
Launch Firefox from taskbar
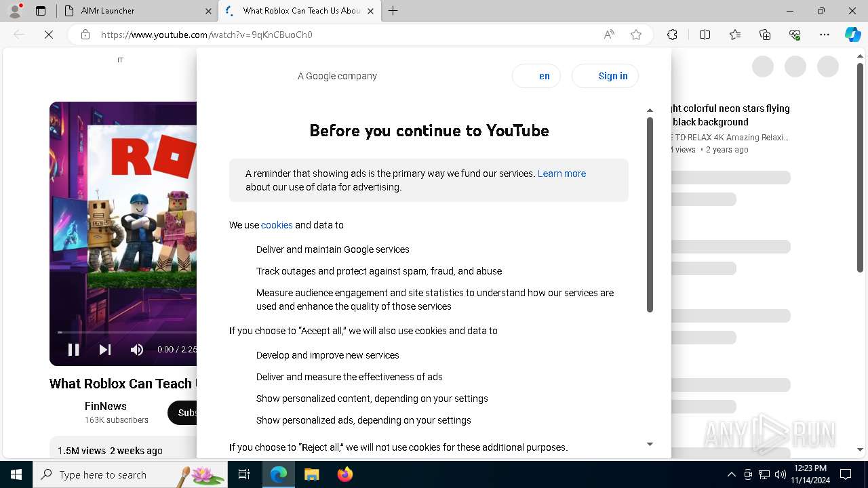coord(344,474)
